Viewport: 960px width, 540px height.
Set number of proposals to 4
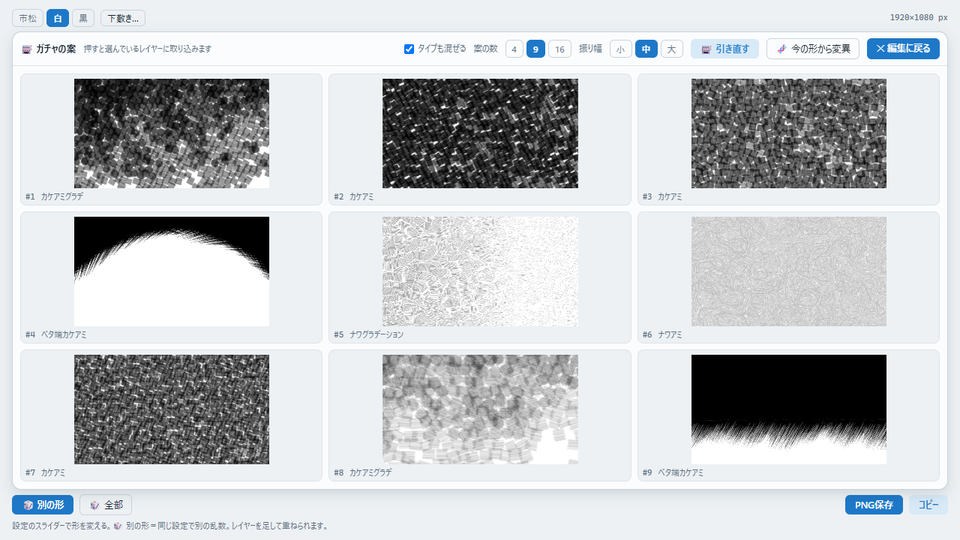tap(514, 49)
